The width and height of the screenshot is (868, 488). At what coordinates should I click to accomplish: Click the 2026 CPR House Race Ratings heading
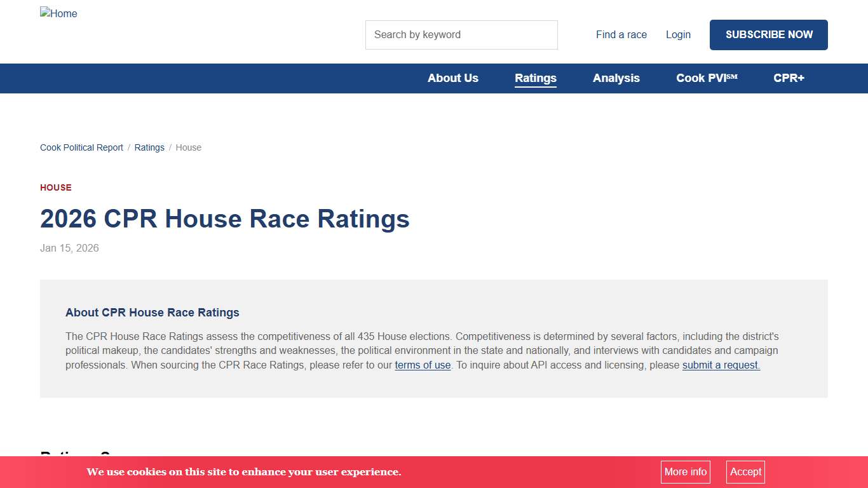224,219
